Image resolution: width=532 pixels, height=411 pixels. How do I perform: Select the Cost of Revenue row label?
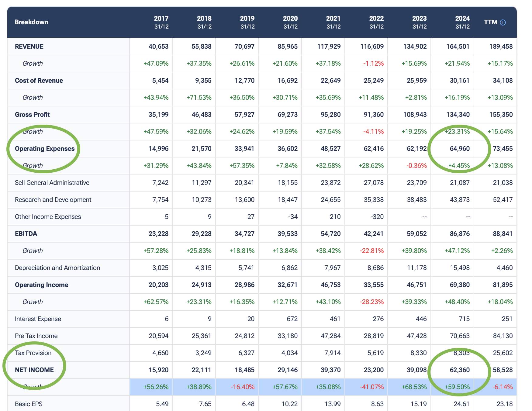pos(39,81)
